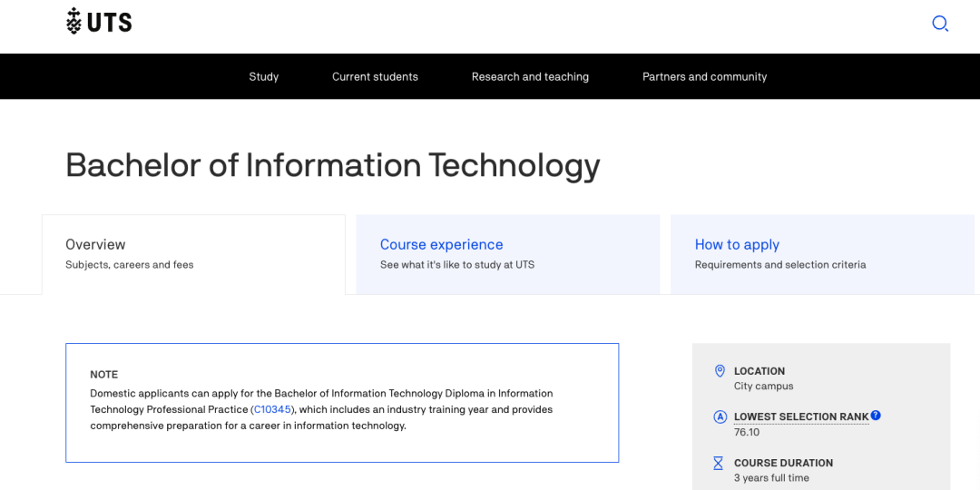Click 'Requirements and selection criteria' subtitle
This screenshot has width=980, height=490.
coord(780,265)
